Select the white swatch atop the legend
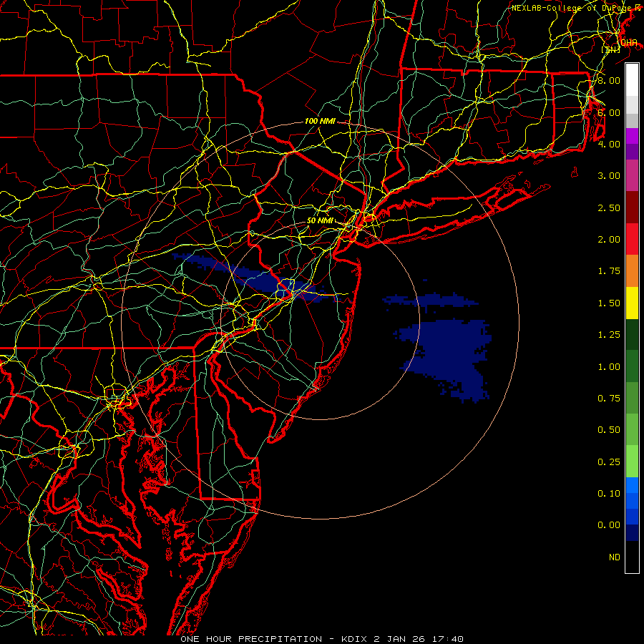The image size is (644, 644). (x=632, y=80)
